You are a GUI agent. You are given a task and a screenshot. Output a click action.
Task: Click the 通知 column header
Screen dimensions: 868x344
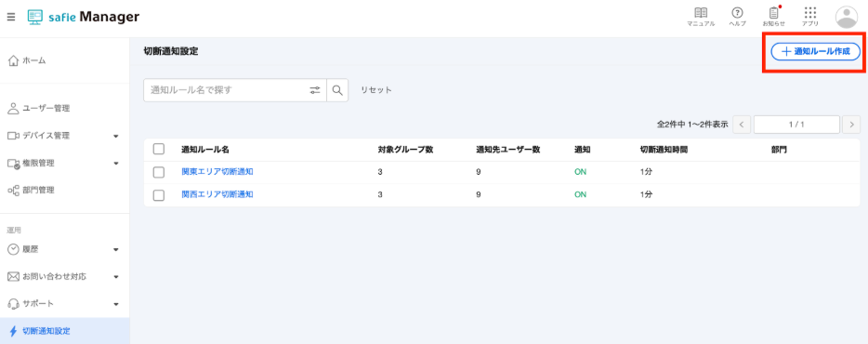click(583, 150)
